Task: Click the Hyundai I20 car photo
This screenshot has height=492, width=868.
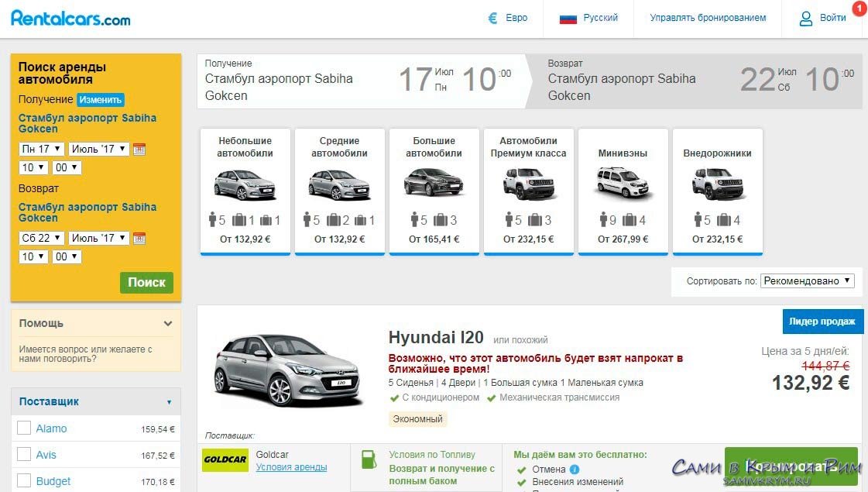Action: pyautogui.click(x=288, y=370)
